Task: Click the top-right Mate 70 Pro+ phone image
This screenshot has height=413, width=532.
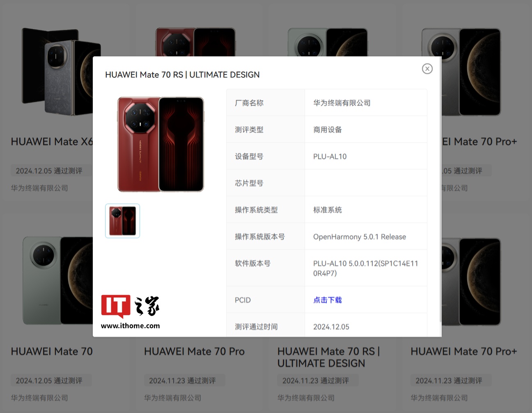Action: tap(471, 72)
